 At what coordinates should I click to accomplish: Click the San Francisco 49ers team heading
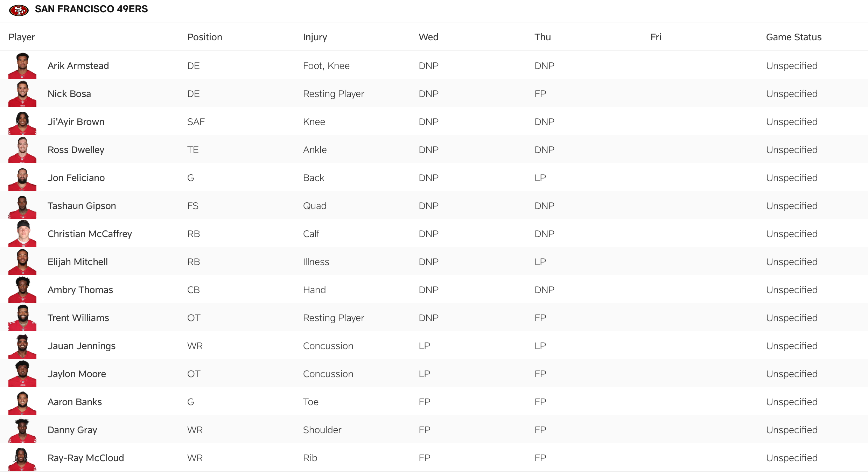91,9
